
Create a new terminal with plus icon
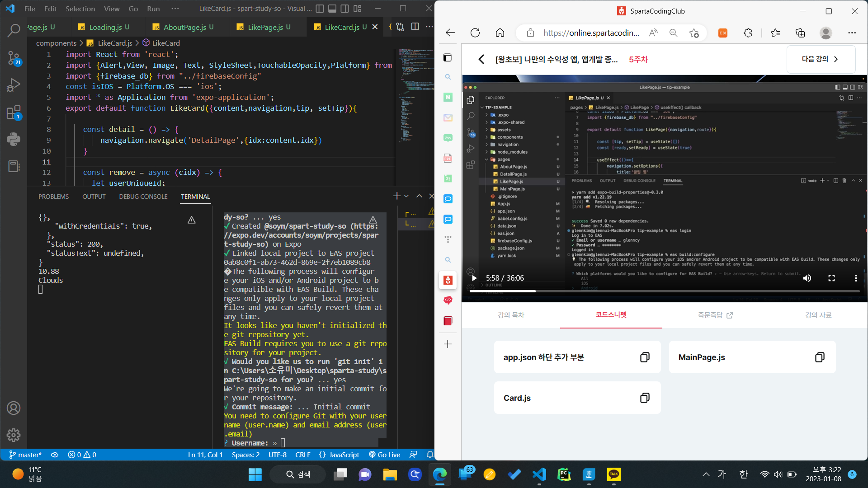click(396, 196)
